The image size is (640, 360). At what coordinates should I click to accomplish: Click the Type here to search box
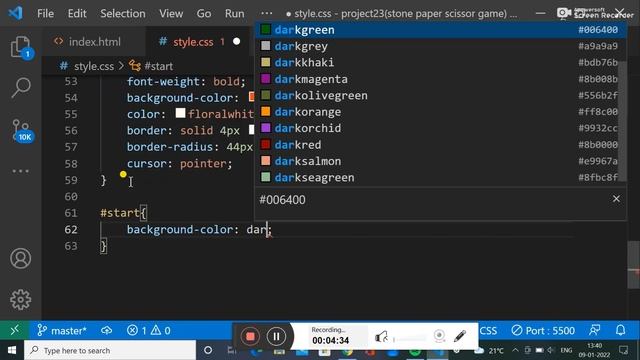pyautogui.click(x=110, y=351)
